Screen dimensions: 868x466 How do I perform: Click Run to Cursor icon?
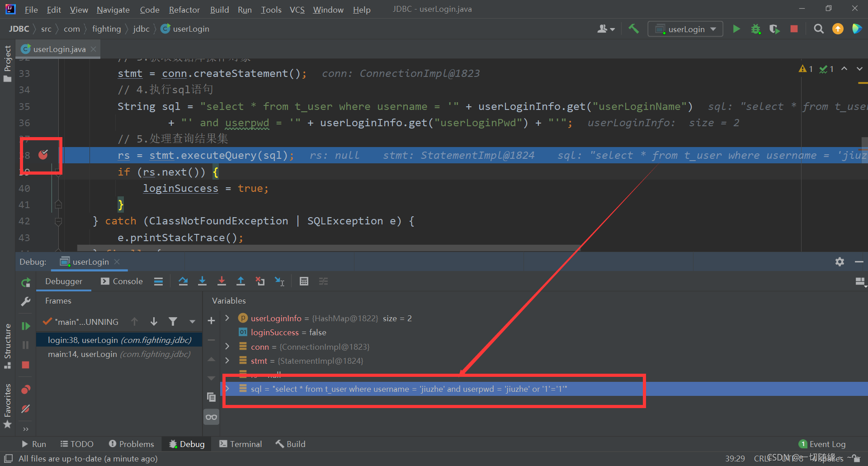pyautogui.click(x=279, y=281)
